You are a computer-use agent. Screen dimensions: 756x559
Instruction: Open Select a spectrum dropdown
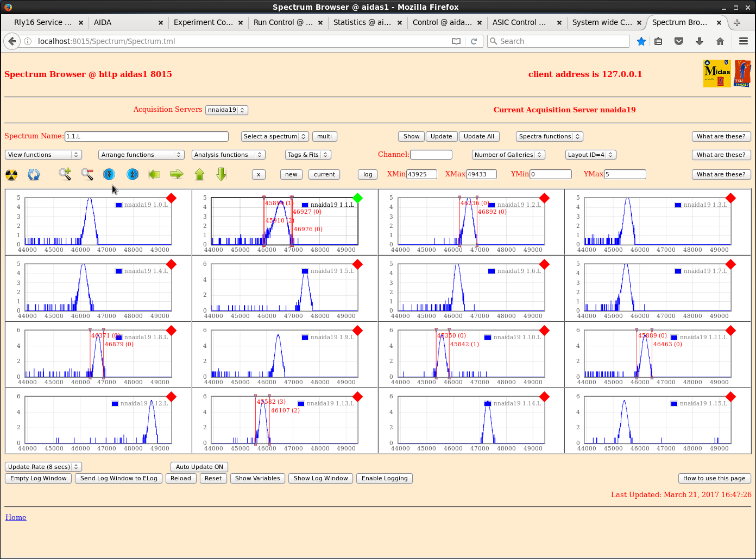[x=275, y=136]
